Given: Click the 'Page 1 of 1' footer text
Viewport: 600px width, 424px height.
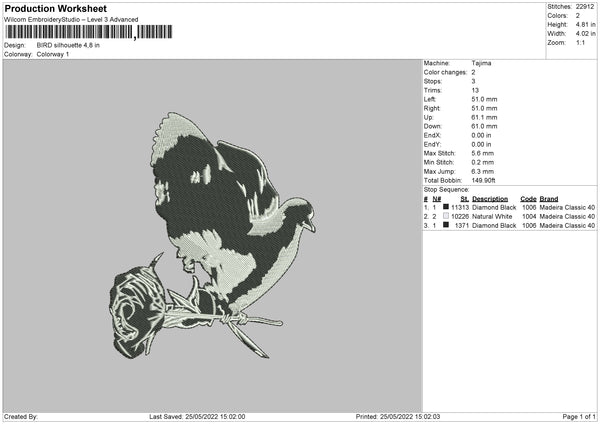Looking at the screenshot, I should point(579,416).
